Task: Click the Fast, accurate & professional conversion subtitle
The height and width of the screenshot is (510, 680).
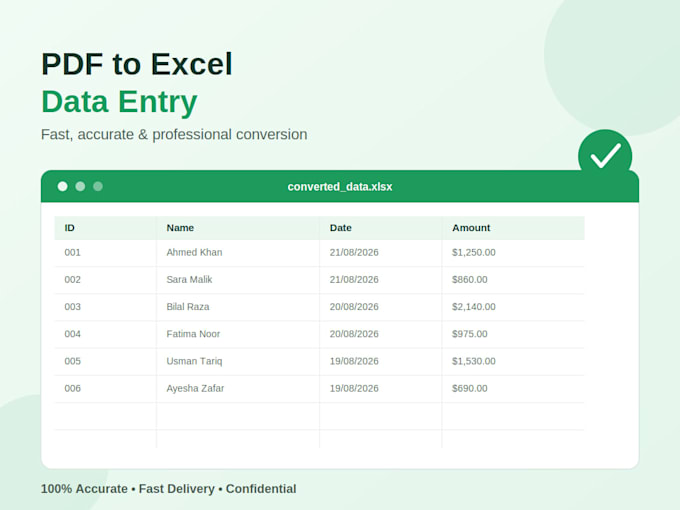Action: [x=174, y=134]
